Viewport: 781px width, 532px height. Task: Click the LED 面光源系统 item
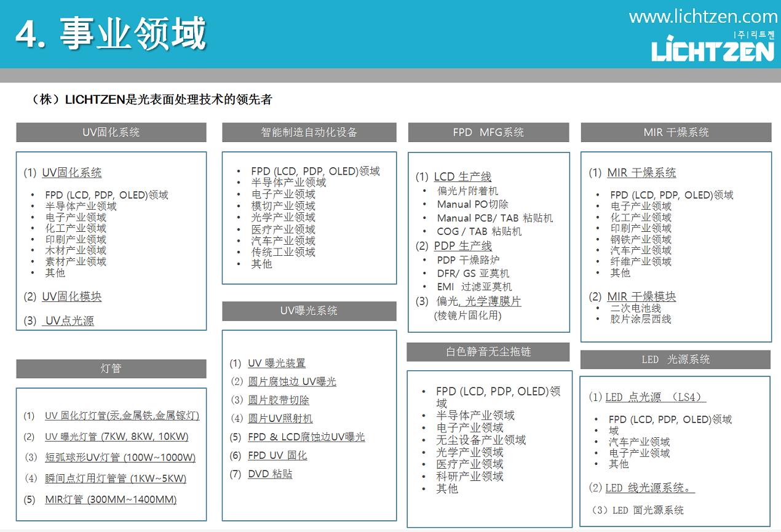coord(648,510)
